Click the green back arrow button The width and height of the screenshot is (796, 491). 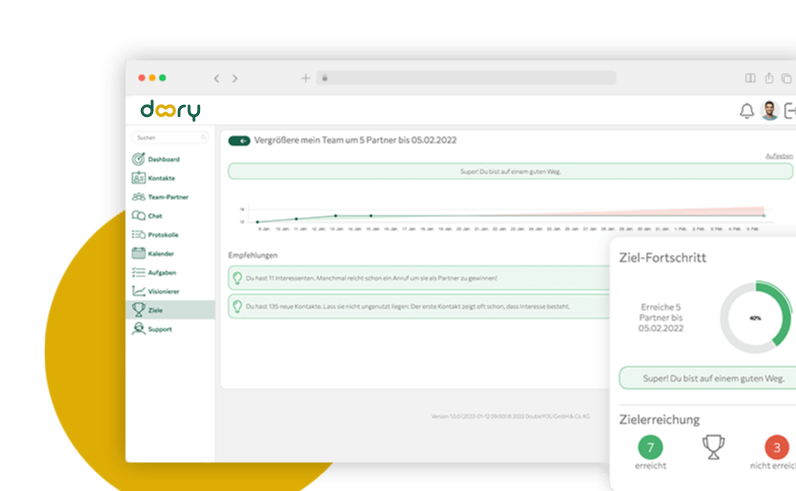coord(239,141)
